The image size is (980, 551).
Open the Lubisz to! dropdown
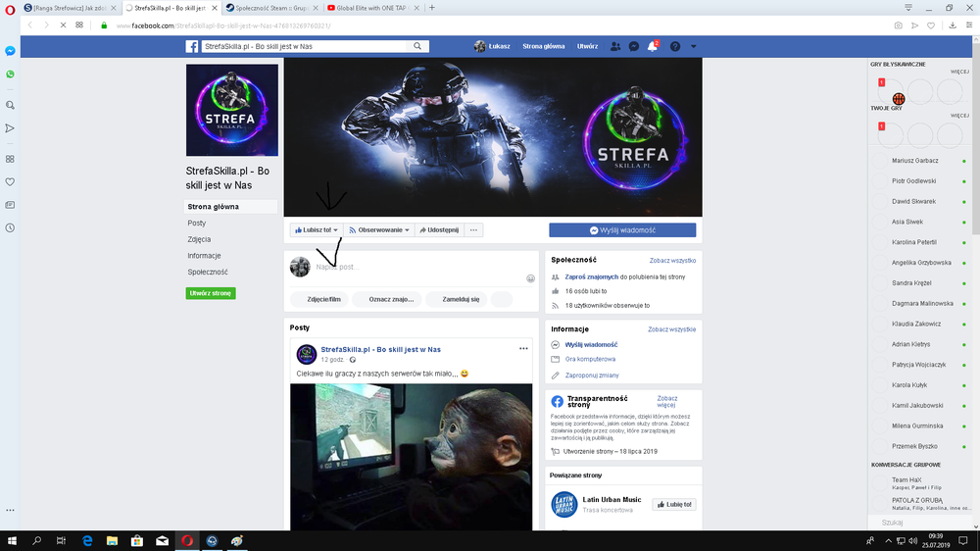click(317, 230)
